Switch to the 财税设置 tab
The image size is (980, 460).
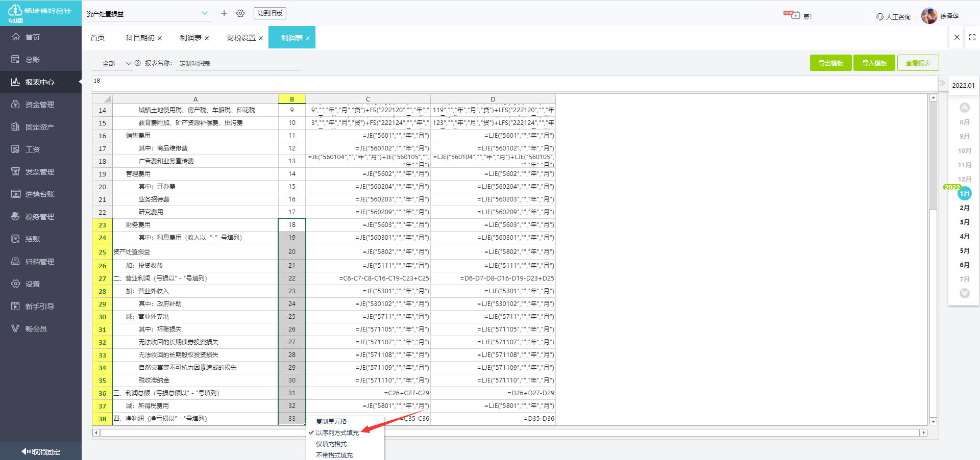[241, 38]
